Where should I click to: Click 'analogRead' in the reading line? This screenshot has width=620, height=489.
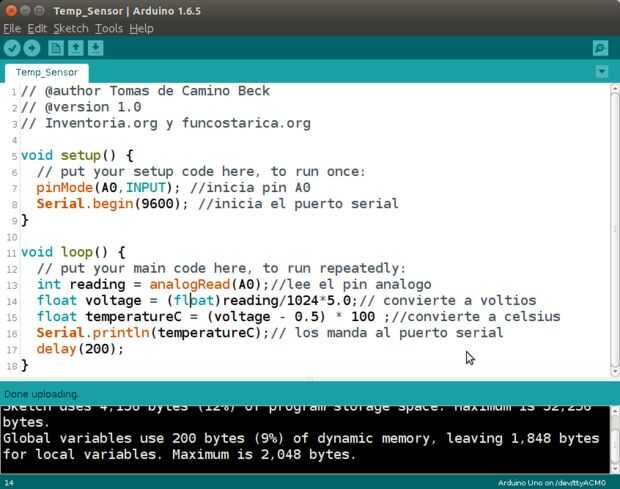[190, 285]
